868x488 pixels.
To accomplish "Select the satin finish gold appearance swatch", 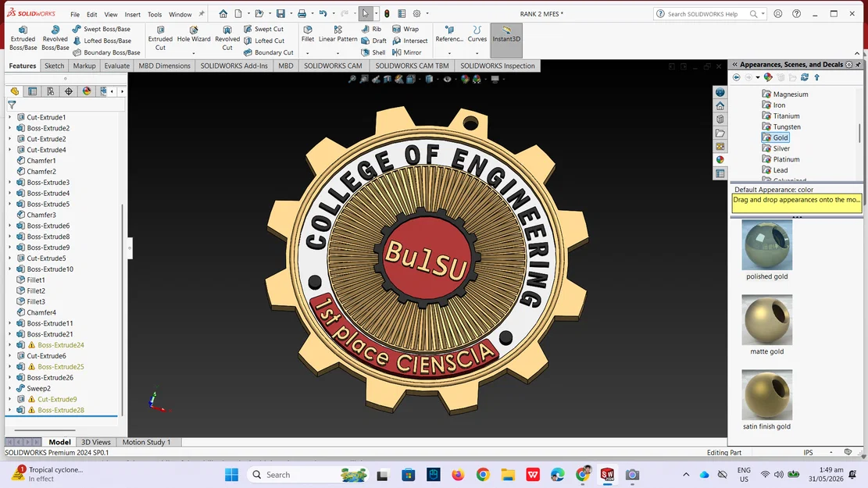I will [x=766, y=395].
